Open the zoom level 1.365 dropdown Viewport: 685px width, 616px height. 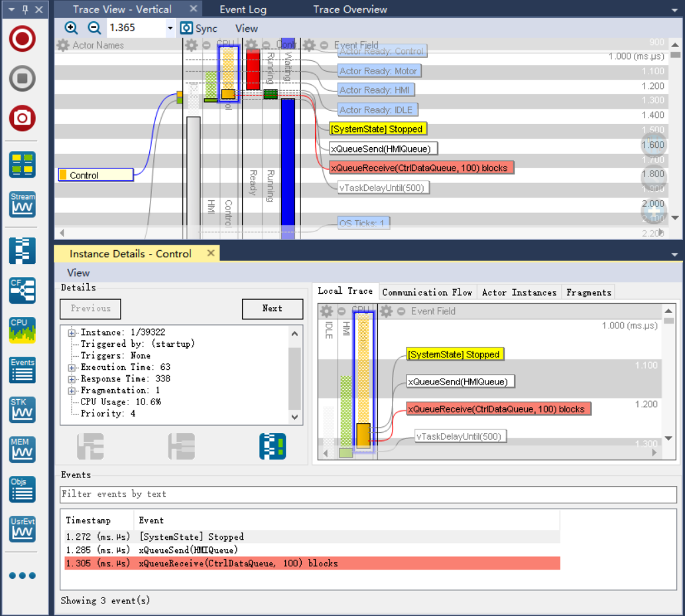coord(170,29)
